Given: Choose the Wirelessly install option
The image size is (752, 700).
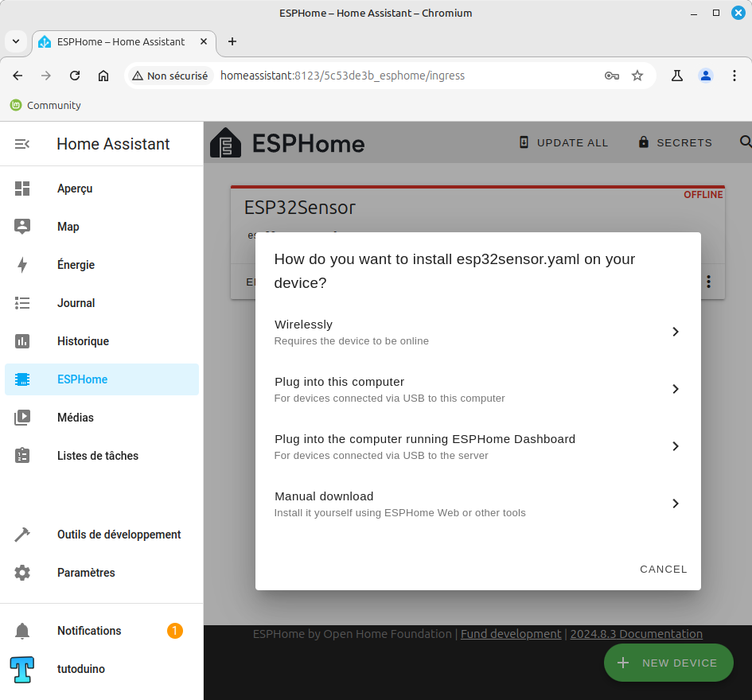Looking at the screenshot, I should click(477, 332).
